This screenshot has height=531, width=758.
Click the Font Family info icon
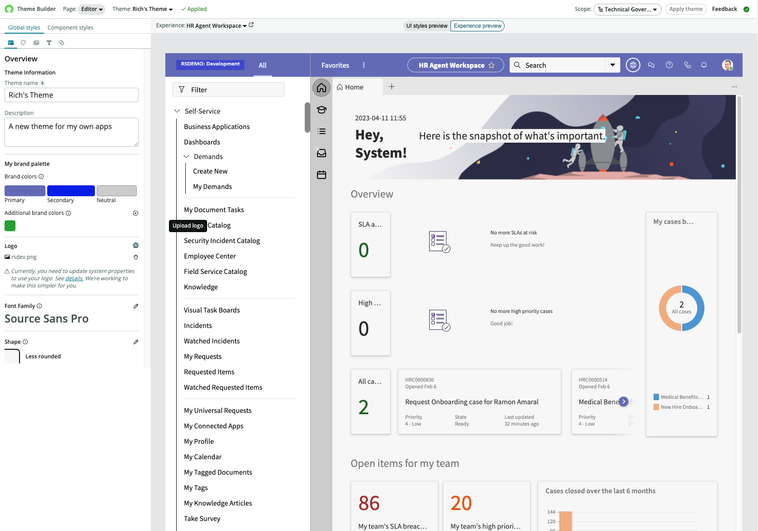(x=39, y=306)
